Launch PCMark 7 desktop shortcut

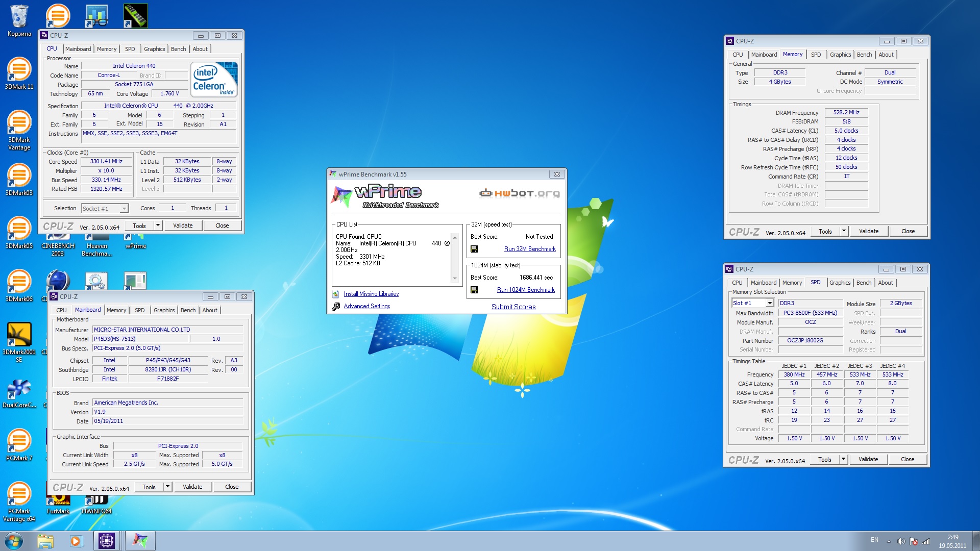tap(19, 445)
